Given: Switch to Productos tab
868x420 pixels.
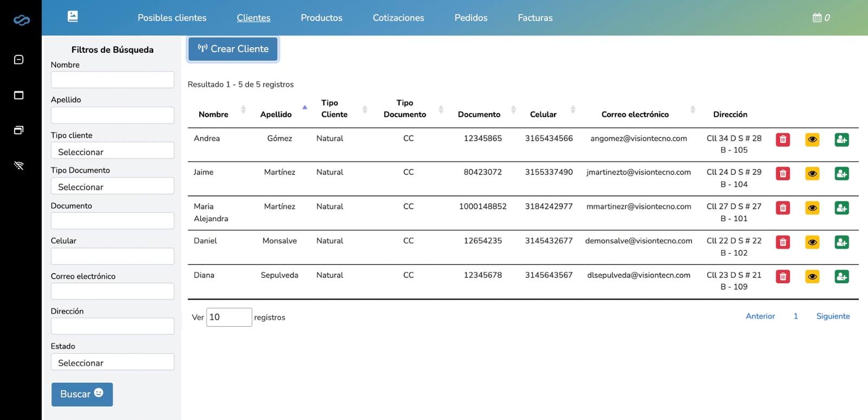Looking at the screenshot, I should pyautogui.click(x=322, y=18).
